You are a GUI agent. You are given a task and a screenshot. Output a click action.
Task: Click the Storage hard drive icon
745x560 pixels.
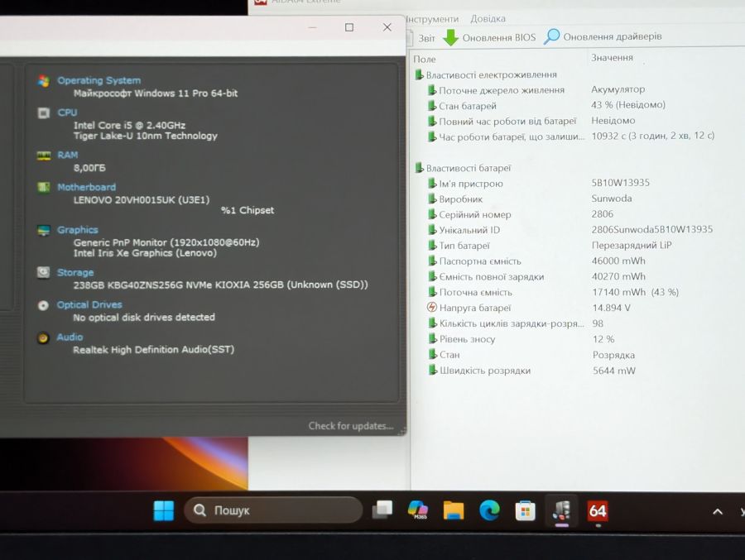43,273
